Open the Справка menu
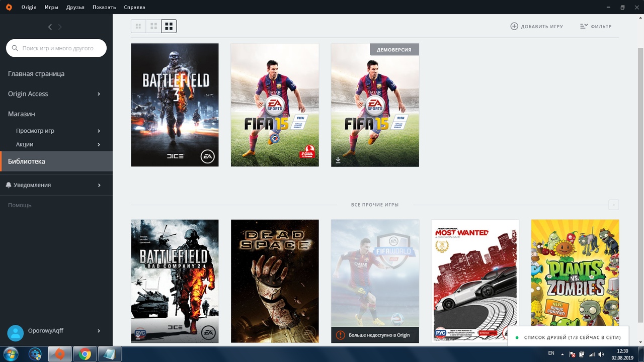 click(x=134, y=7)
